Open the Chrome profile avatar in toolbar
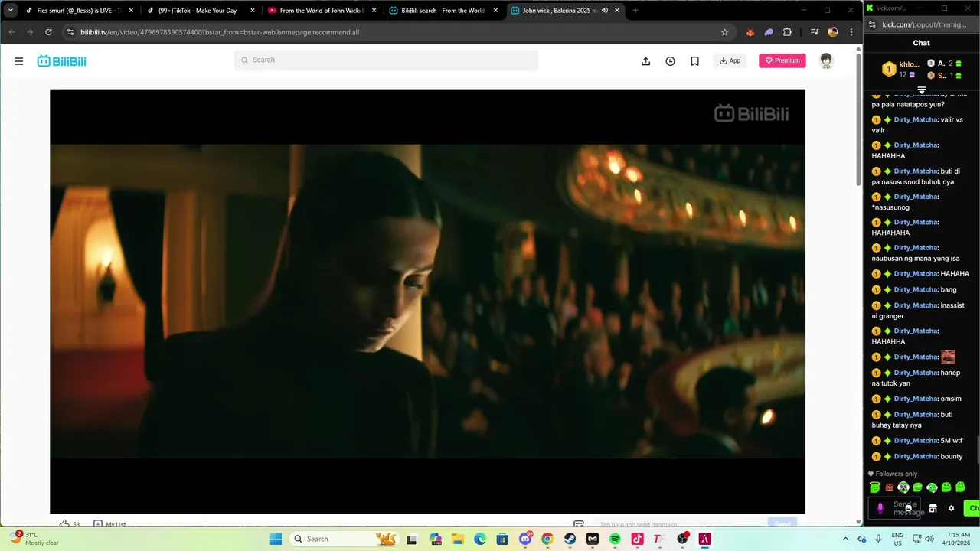 832,32
